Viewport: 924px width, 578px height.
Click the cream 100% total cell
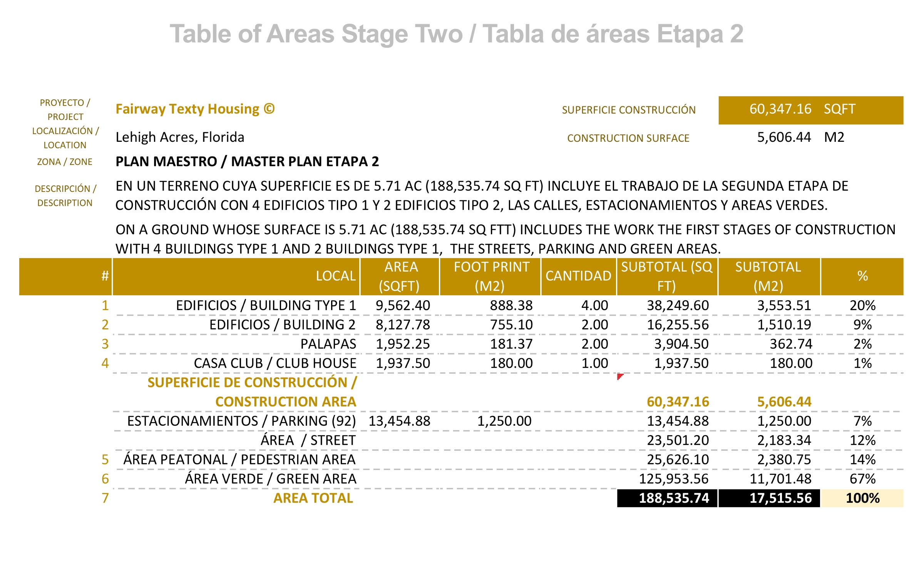click(862, 498)
